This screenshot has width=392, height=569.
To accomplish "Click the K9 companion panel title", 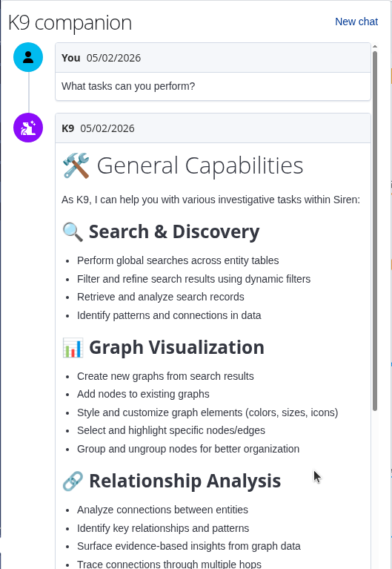I will pyautogui.click(x=70, y=22).
